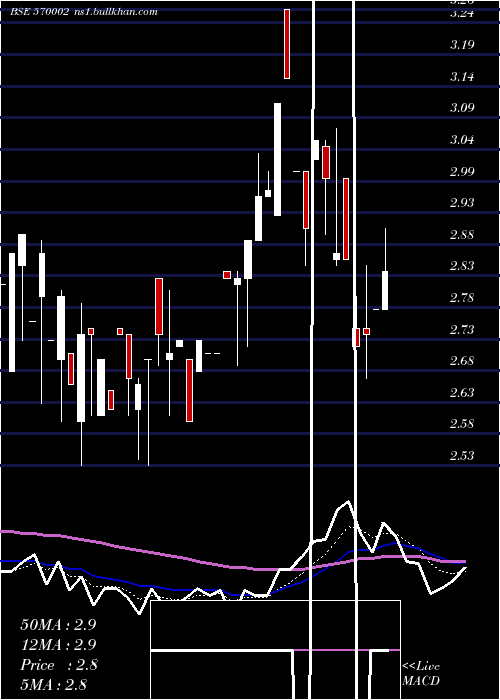Click the 3.09 price level label
The image size is (500, 700).
[x=462, y=108]
